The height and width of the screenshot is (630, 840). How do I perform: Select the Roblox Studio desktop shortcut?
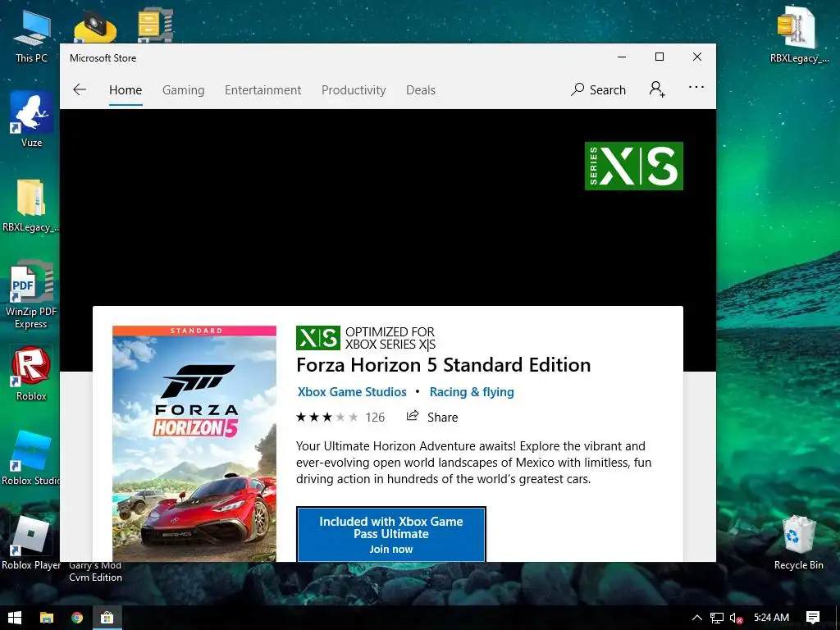31,459
